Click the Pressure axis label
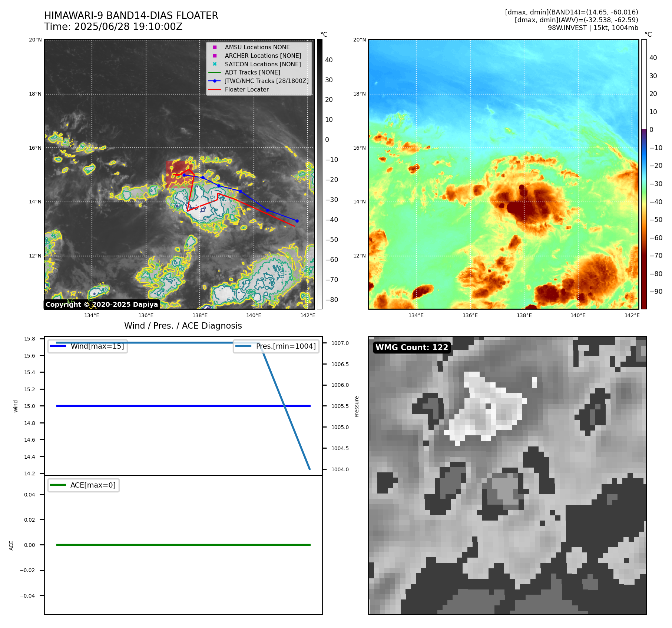 point(357,406)
